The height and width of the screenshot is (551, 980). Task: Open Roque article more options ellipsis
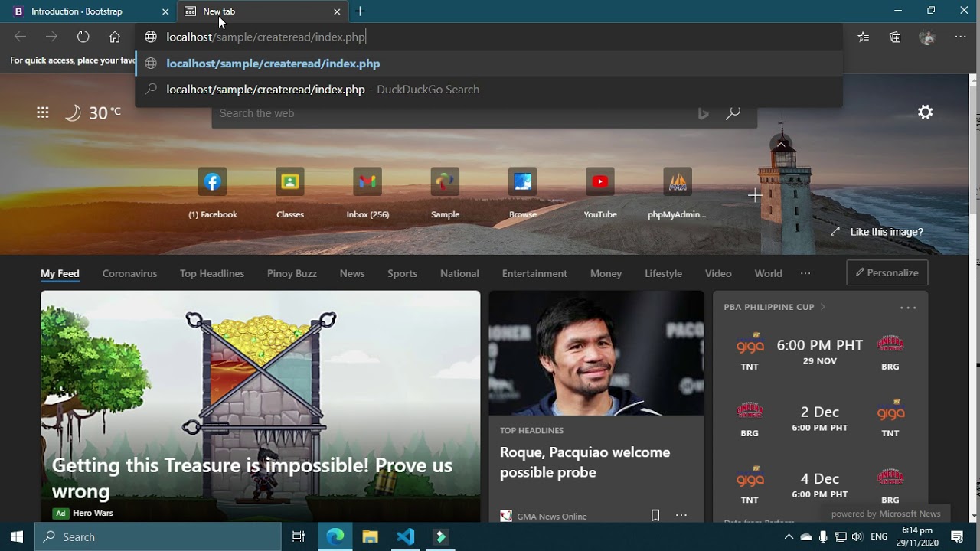coord(681,516)
